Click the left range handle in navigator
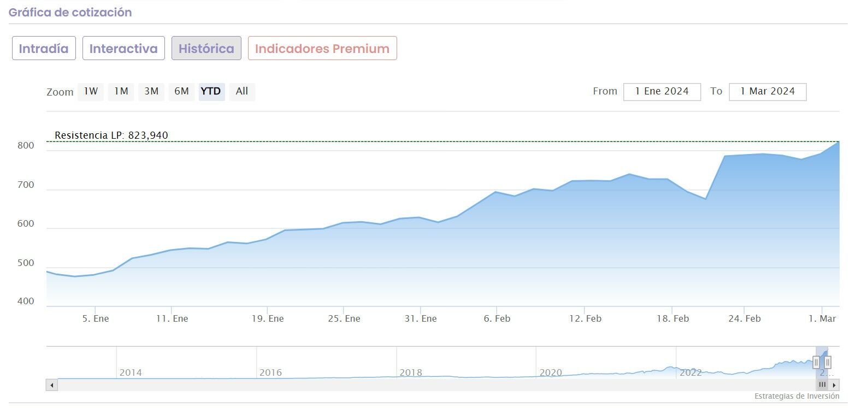This screenshot has width=868, height=408. 816,362
